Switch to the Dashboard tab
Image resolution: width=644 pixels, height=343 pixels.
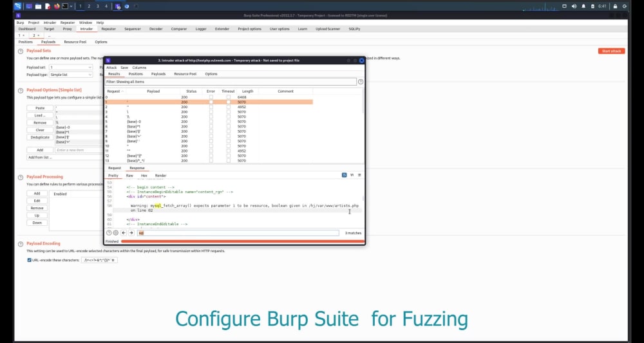[26, 29]
